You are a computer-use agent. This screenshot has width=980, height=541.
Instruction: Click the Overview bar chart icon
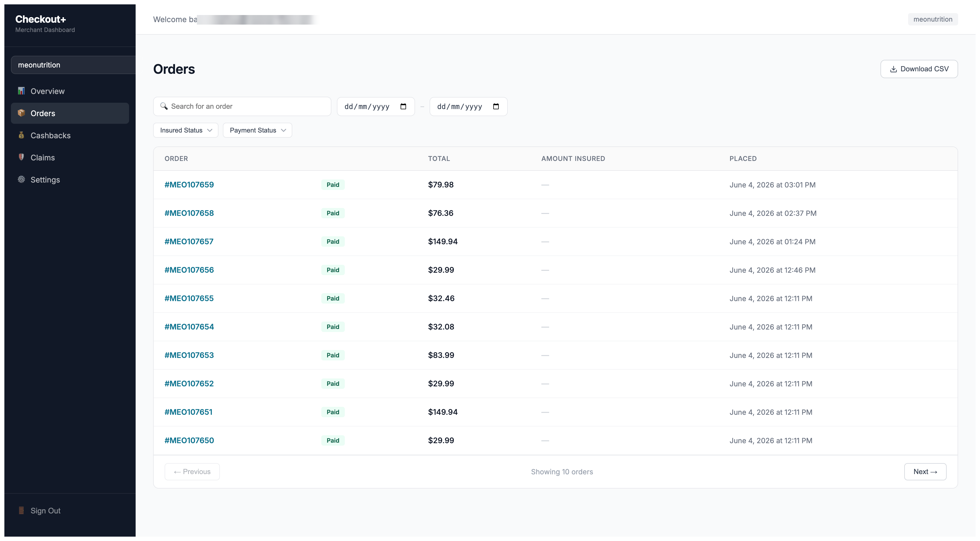[21, 91]
